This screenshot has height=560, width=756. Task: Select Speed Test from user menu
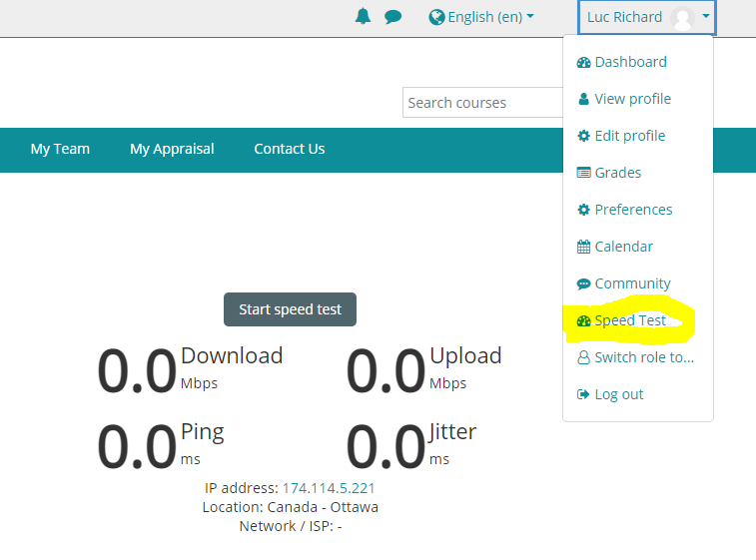click(629, 320)
